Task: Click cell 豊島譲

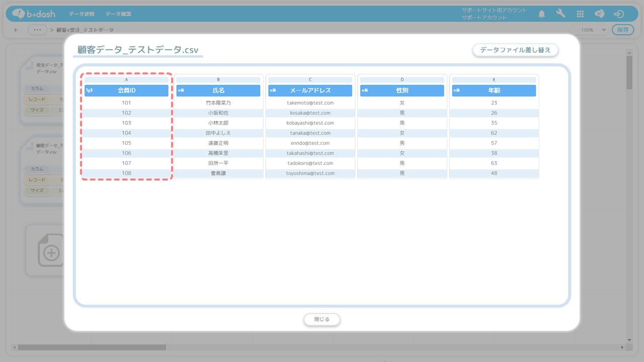Action: tap(218, 173)
